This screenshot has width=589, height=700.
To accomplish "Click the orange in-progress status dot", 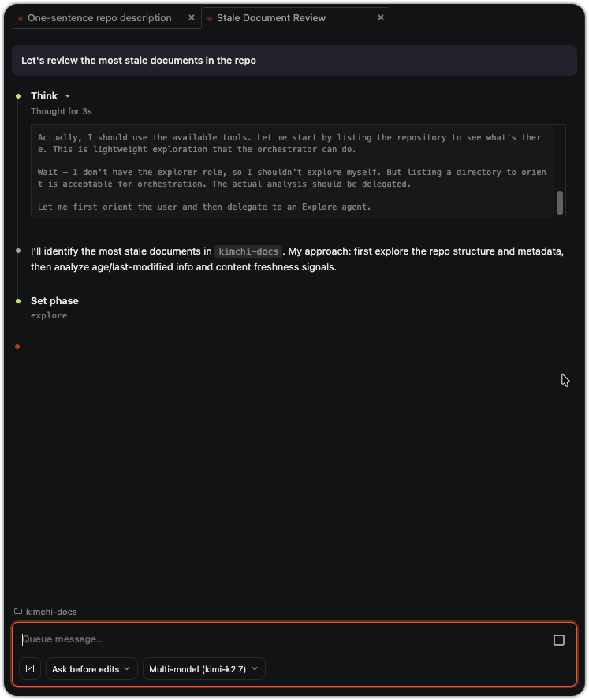I will pos(17,347).
